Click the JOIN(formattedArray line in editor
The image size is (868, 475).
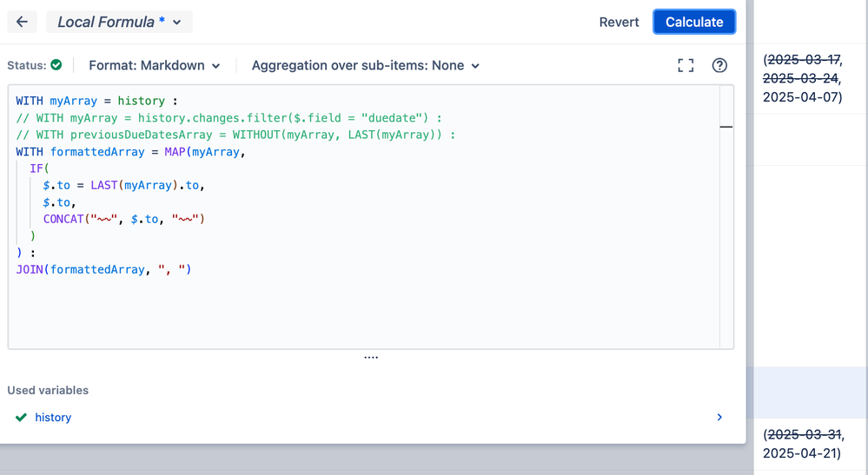(103, 270)
